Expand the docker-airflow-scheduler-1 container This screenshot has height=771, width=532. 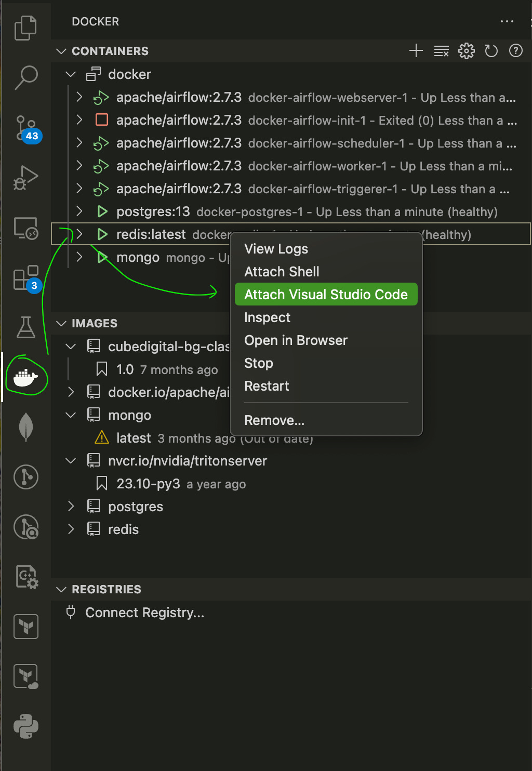click(79, 143)
